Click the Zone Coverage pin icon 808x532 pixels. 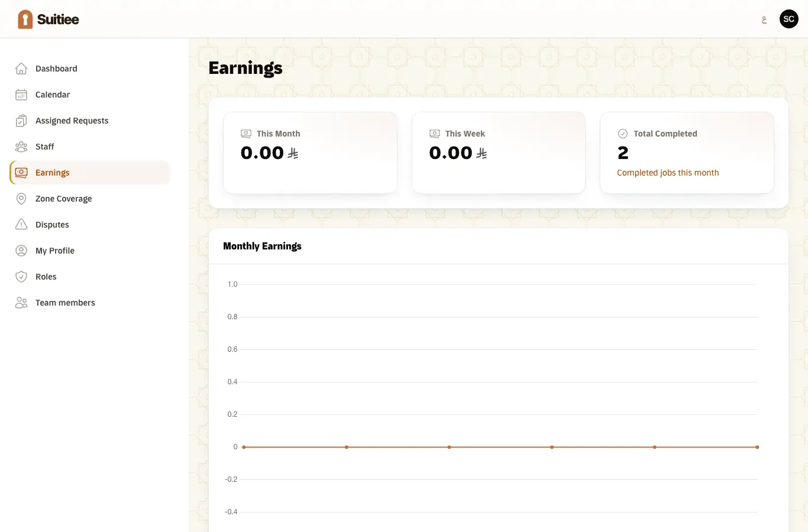[21, 199]
